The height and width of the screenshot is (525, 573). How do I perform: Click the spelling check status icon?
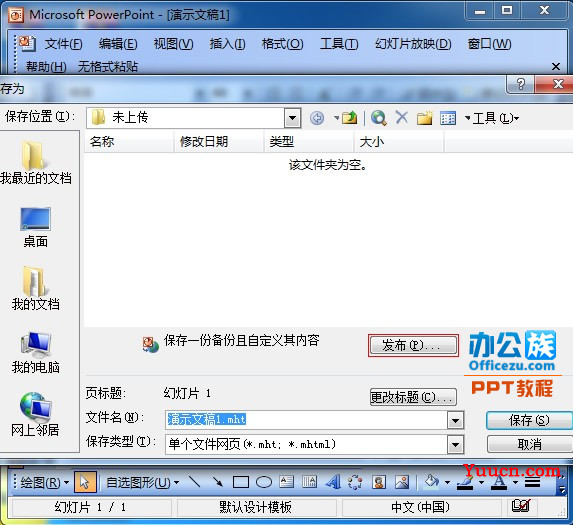[520, 506]
